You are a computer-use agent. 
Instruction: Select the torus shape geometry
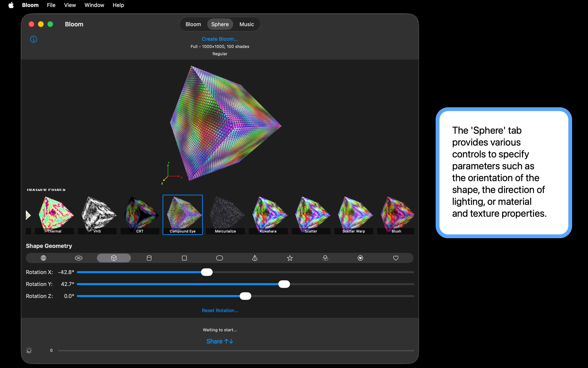[78, 258]
